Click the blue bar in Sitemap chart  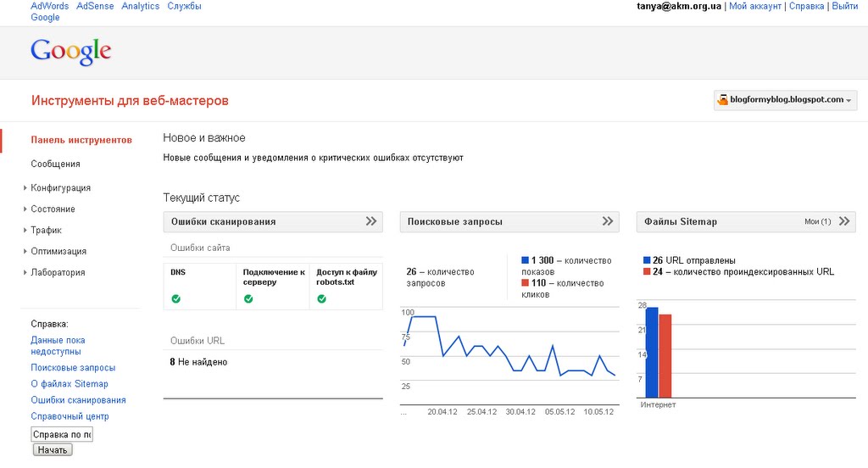click(x=652, y=352)
